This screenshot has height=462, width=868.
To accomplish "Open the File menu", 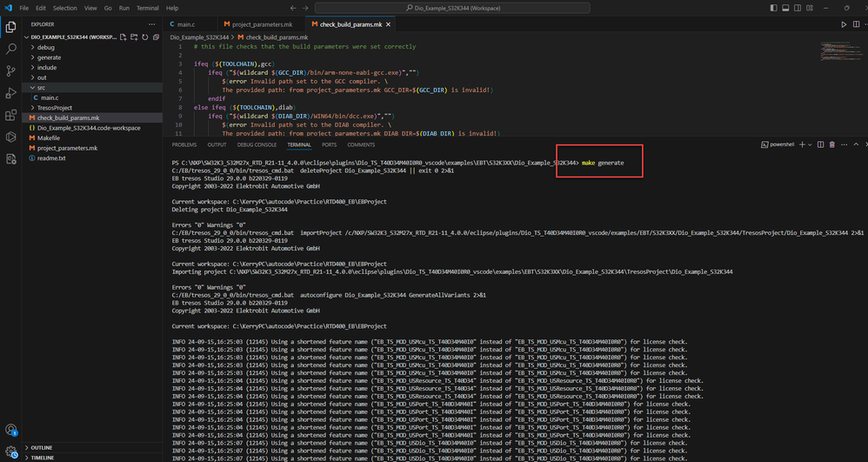I will pyautogui.click(x=23, y=9).
